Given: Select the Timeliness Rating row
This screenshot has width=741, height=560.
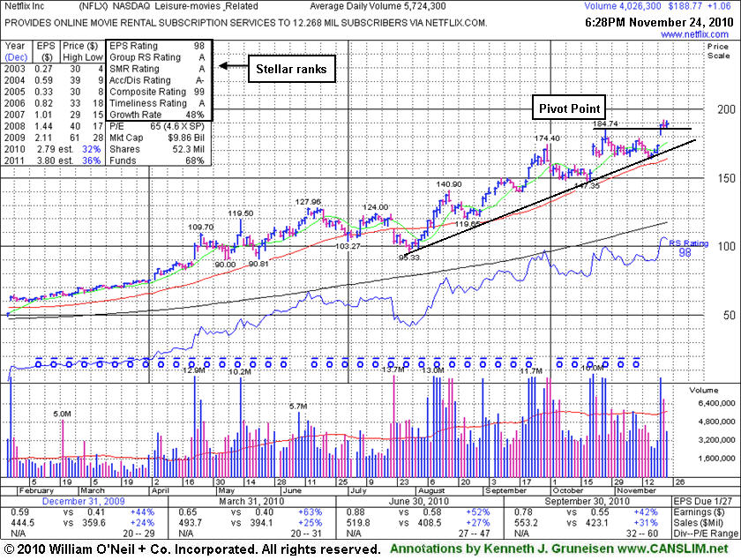Looking at the screenshot, I should (x=157, y=103).
